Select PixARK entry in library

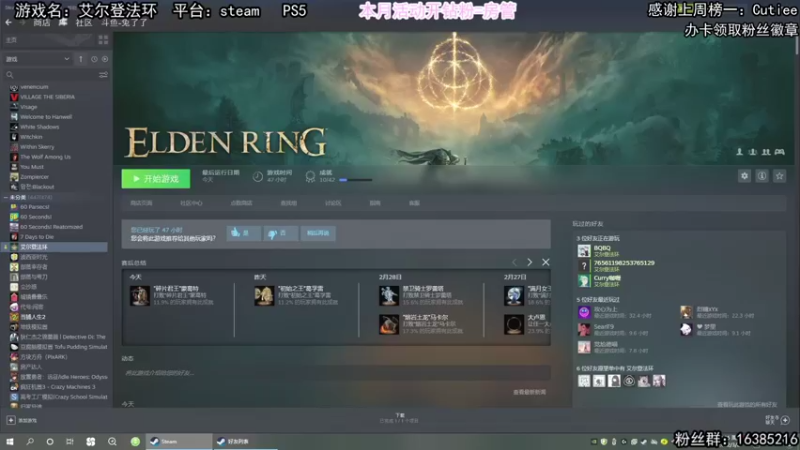(43, 357)
